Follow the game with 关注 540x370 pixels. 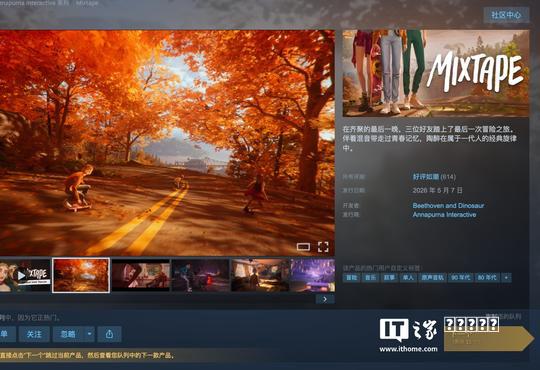(34, 334)
